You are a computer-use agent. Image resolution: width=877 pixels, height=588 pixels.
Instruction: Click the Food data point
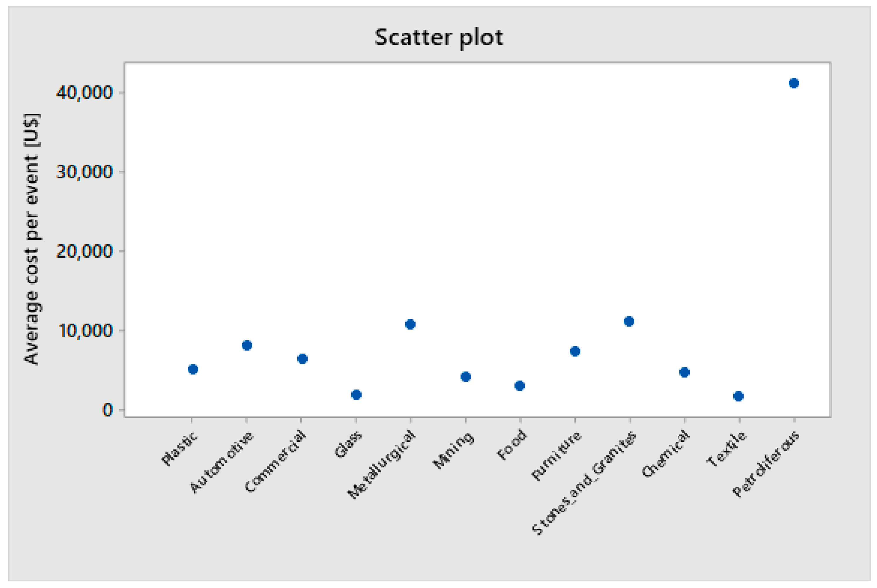[520, 386]
